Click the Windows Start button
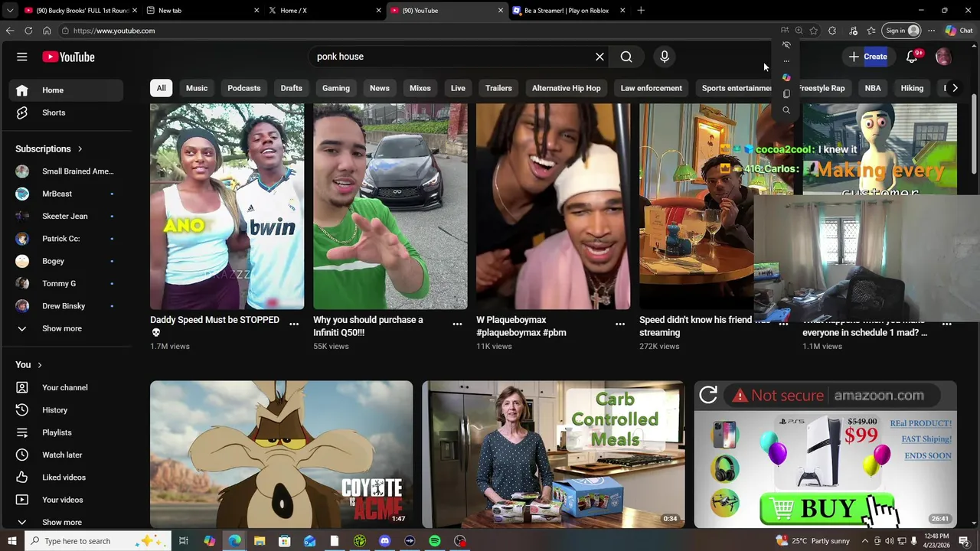 pos(11,541)
